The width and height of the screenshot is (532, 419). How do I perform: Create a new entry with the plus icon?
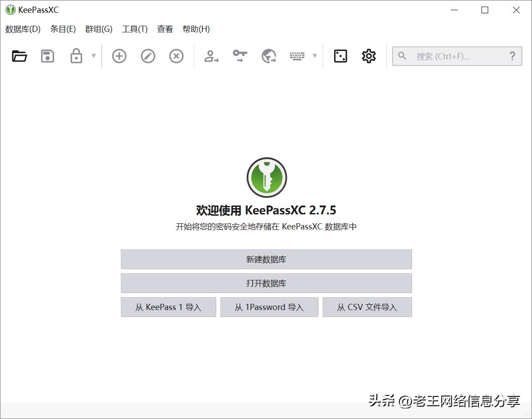[x=119, y=56]
